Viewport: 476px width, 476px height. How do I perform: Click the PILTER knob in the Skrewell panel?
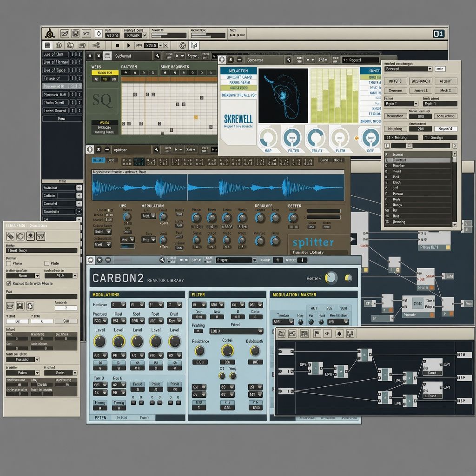coord(292,138)
